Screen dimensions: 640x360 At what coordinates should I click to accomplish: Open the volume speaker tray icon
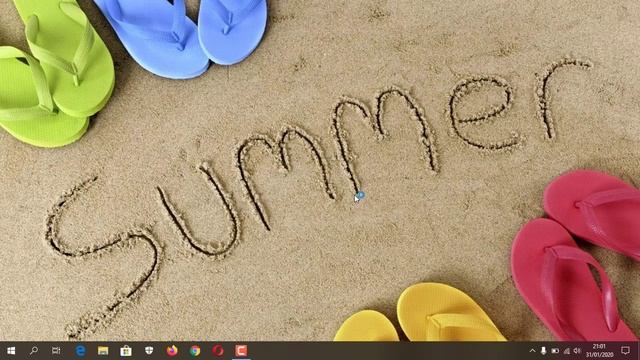[577, 351]
